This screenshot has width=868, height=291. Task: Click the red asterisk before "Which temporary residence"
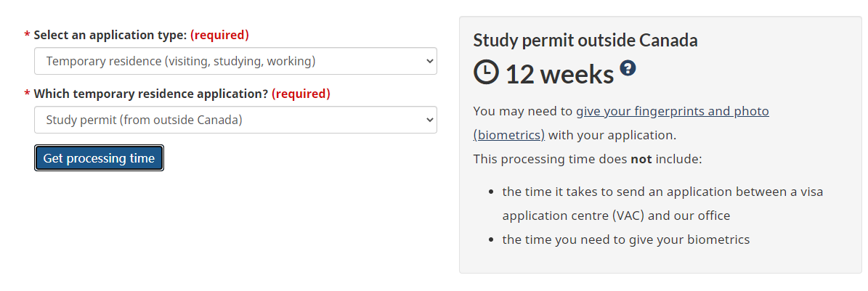(x=28, y=94)
